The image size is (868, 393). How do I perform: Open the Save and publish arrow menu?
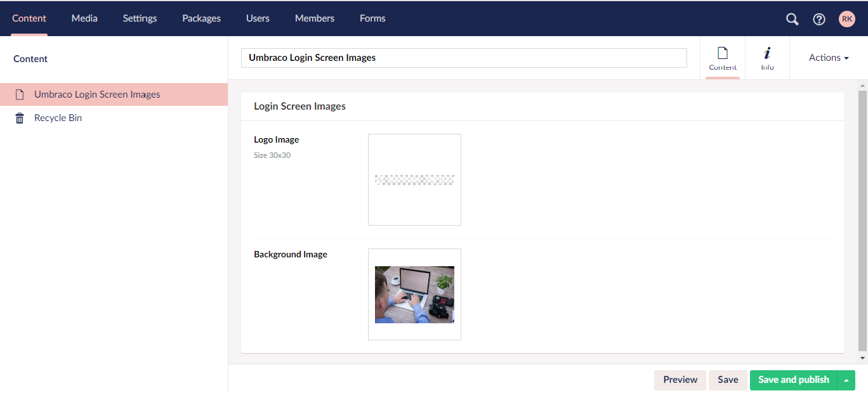(846, 380)
